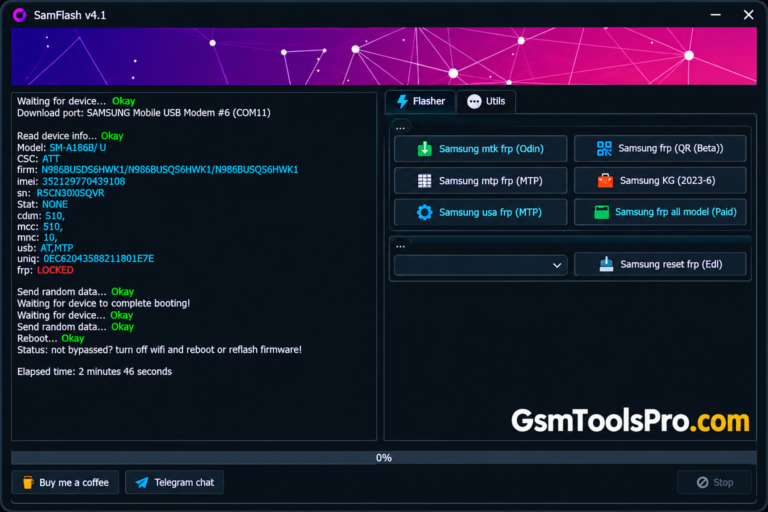768x512 pixels.
Task: Click the Telegram paper plane icon
Action: coord(142,483)
